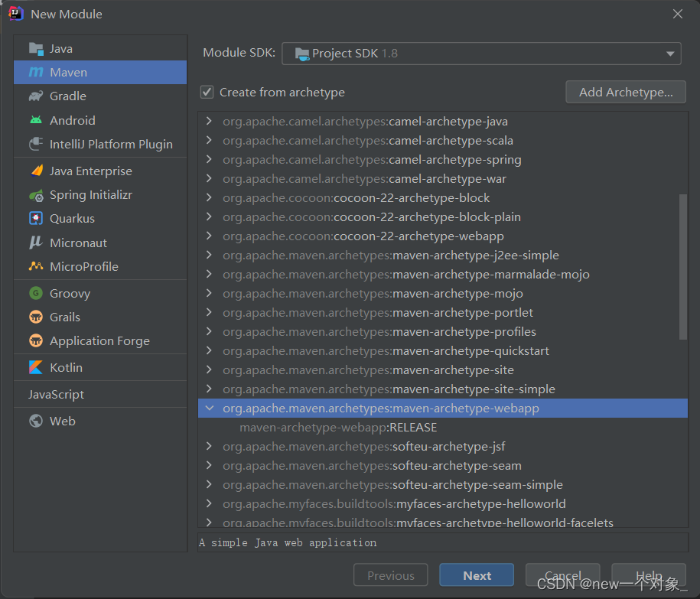Open the Module SDK dropdown

pos(481,54)
